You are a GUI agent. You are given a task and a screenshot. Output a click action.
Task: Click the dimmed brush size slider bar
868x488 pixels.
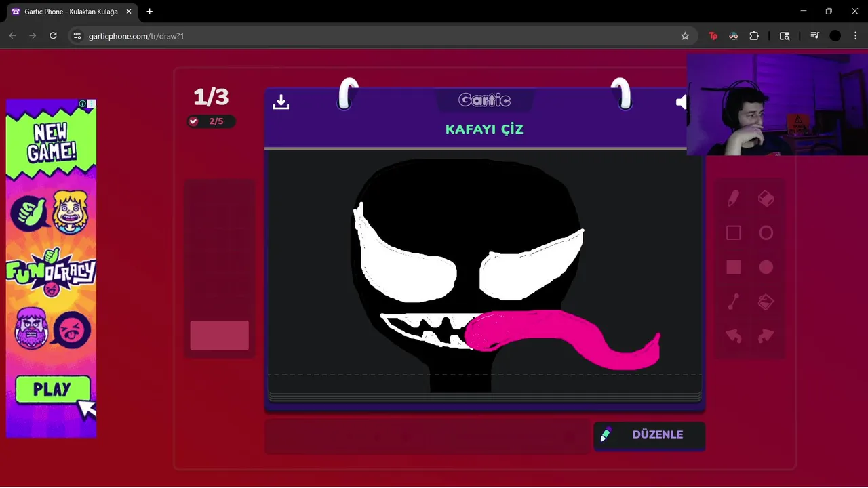click(x=427, y=436)
